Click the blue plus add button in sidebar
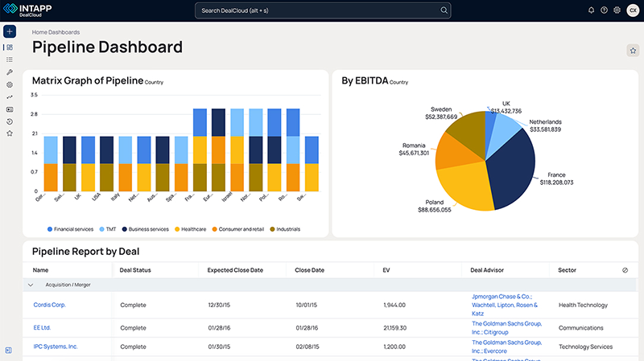 tap(10, 32)
